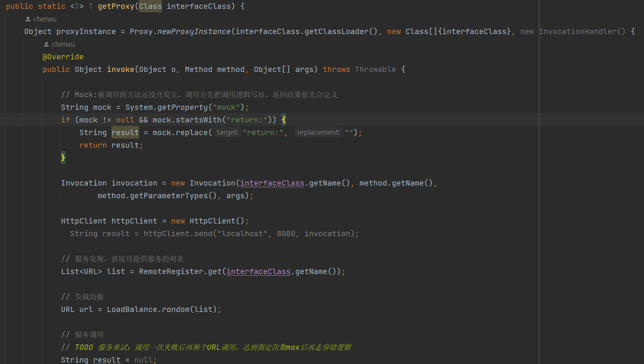This screenshot has width=644, height=364.
Task: Click the TODO 服务重试 comment
Action: click(x=206, y=347)
